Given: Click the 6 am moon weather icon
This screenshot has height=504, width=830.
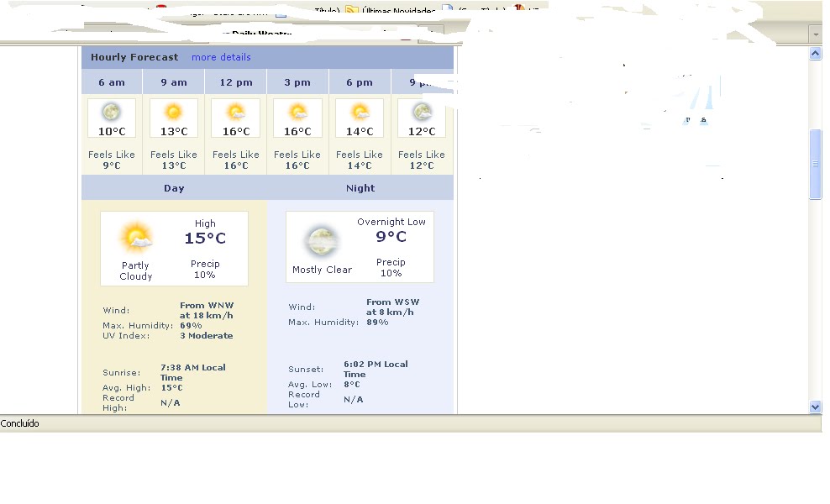Looking at the screenshot, I should point(111,113).
